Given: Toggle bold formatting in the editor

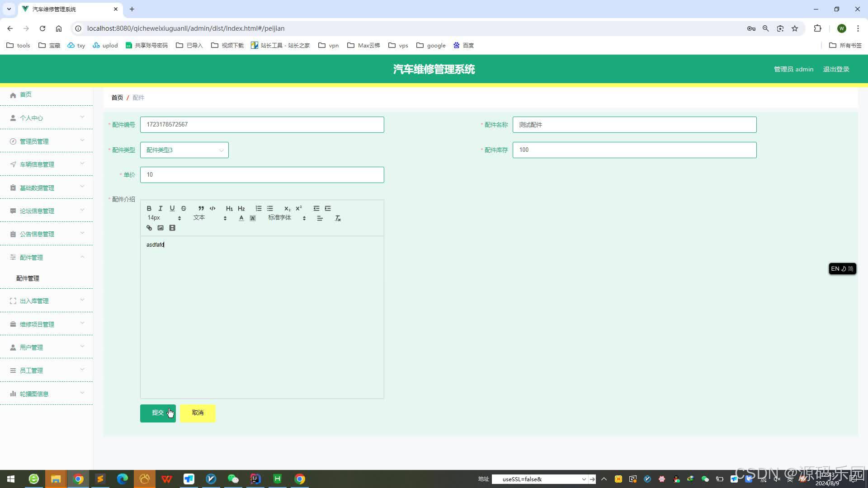Looking at the screenshot, I should tap(149, 208).
